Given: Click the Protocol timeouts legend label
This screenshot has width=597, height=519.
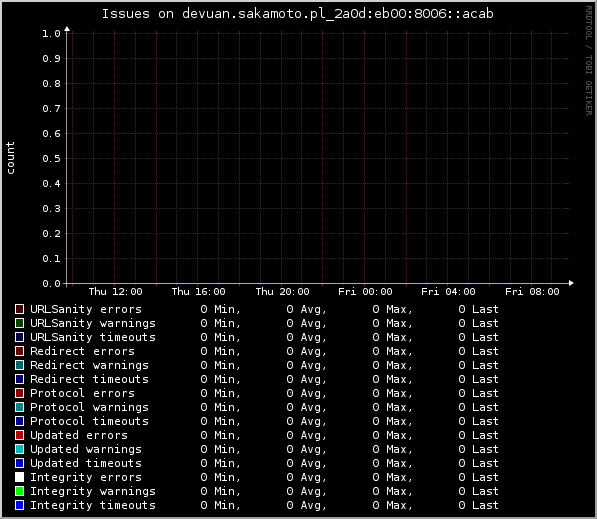Looking at the screenshot, I should coord(89,421).
